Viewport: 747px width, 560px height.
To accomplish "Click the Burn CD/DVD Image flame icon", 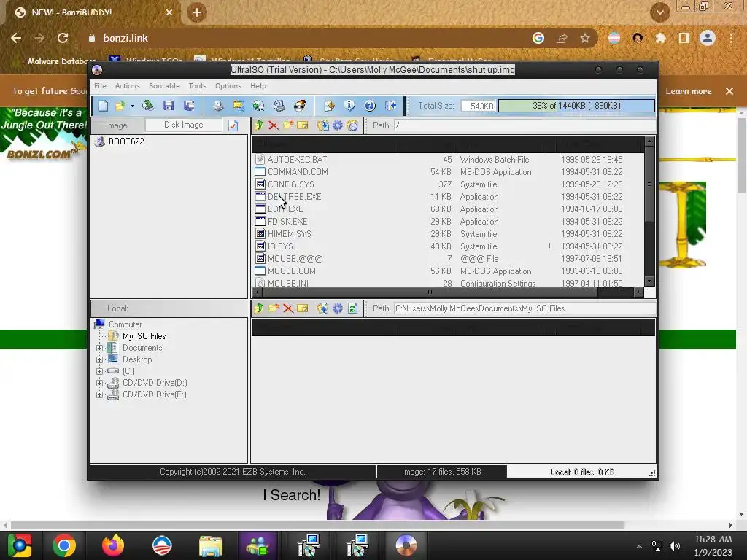I will click(x=300, y=106).
